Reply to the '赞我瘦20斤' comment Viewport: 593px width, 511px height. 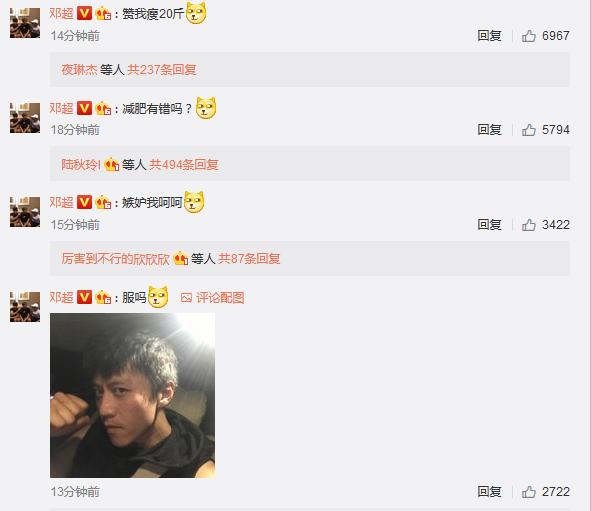click(x=489, y=36)
